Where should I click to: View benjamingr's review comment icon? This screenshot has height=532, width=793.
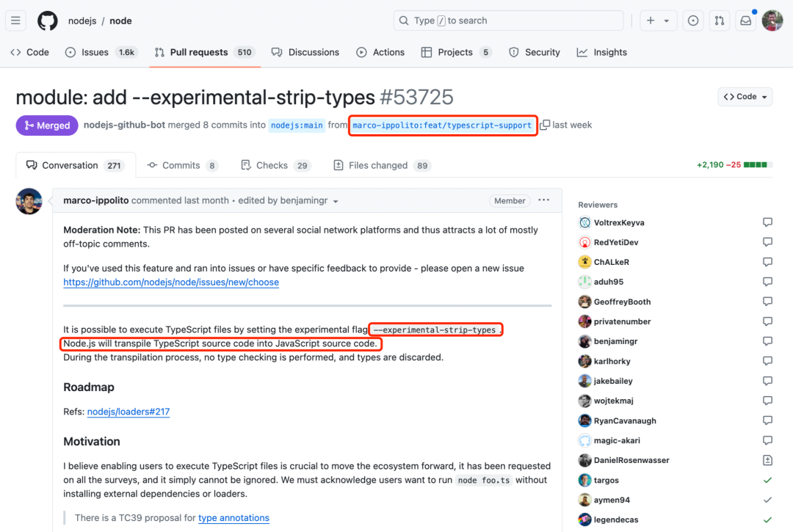(x=767, y=341)
